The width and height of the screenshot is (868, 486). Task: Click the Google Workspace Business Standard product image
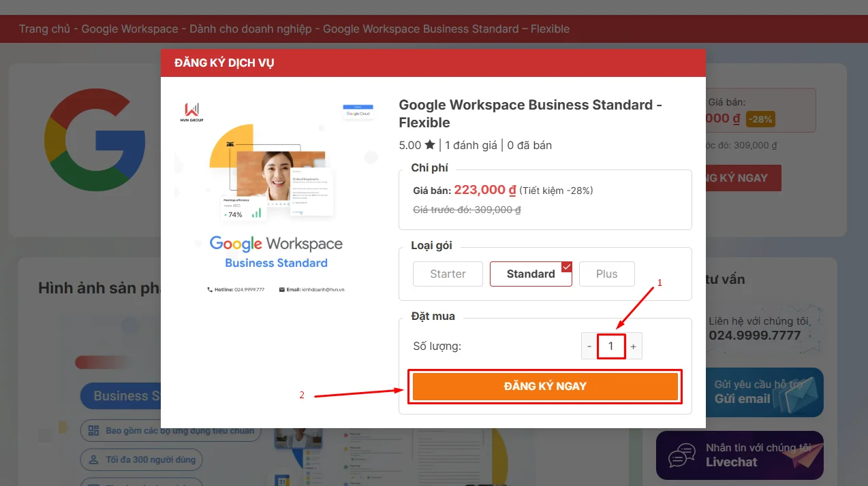click(x=276, y=197)
